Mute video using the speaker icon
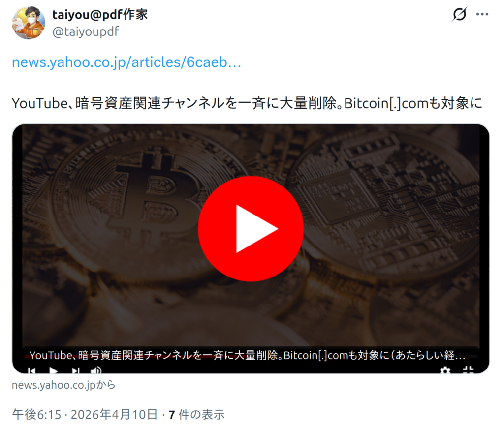 (96, 370)
